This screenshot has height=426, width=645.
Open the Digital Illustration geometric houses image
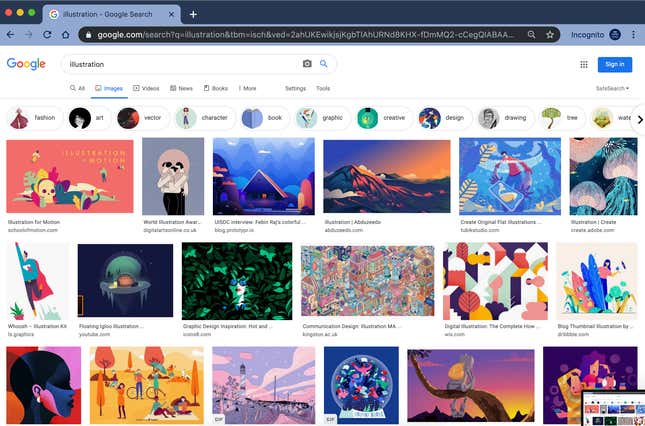495,281
